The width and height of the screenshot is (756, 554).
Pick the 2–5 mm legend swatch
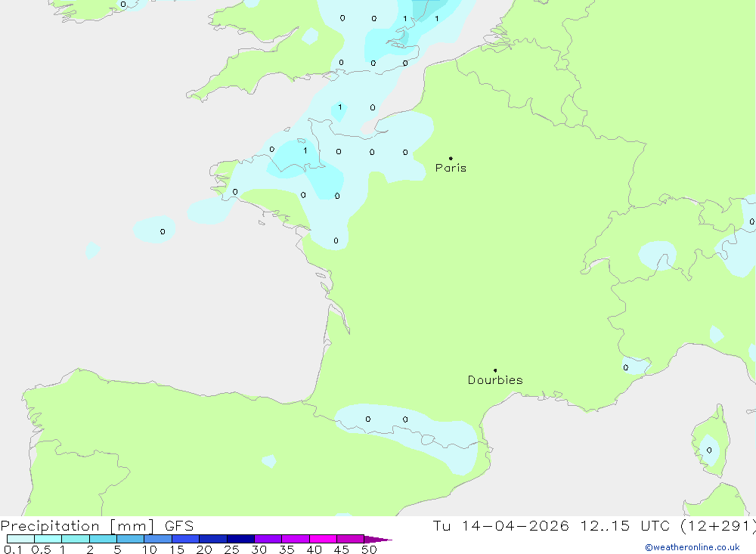coord(103,539)
